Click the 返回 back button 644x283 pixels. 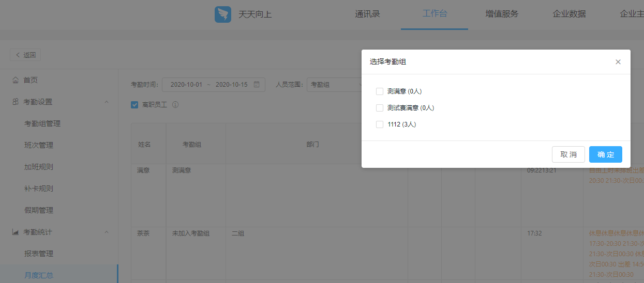click(x=25, y=55)
